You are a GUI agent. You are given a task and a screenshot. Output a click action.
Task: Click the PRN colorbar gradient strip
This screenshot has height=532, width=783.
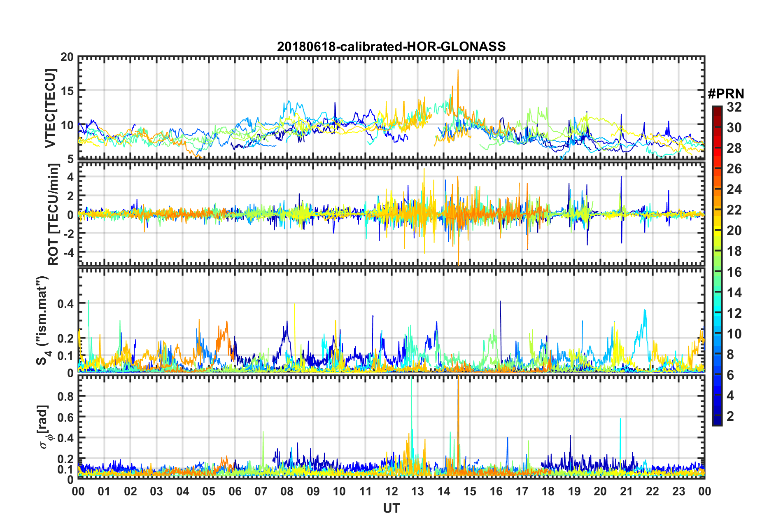pos(717,266)
